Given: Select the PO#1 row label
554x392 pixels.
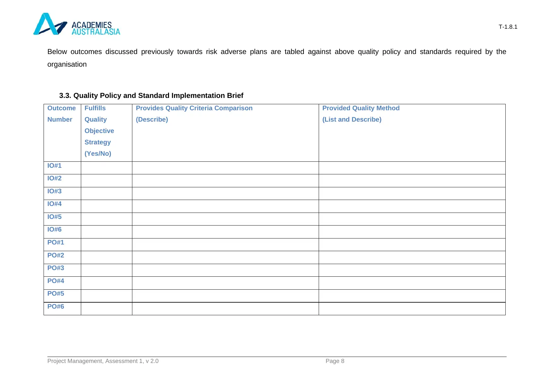Looking at the screenshot, I should (56, 242).
